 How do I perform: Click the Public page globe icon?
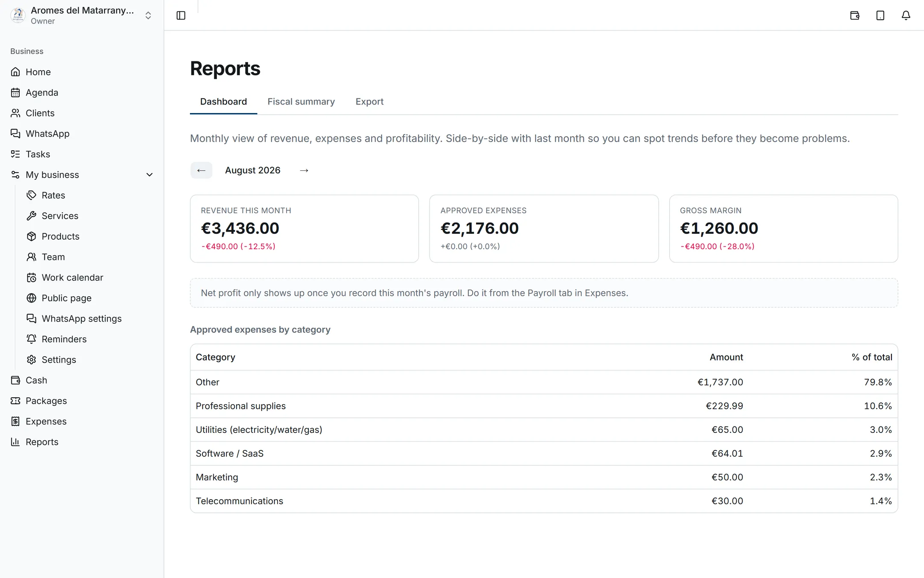point(31,298)
